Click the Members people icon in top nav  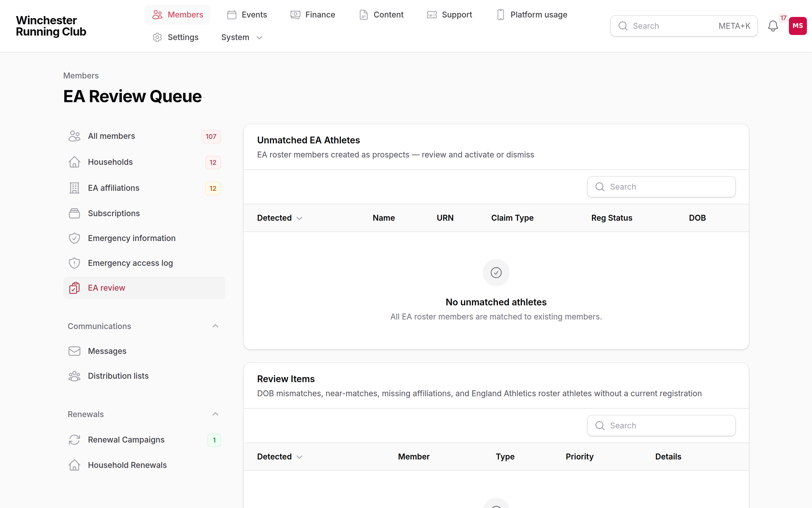157,15
